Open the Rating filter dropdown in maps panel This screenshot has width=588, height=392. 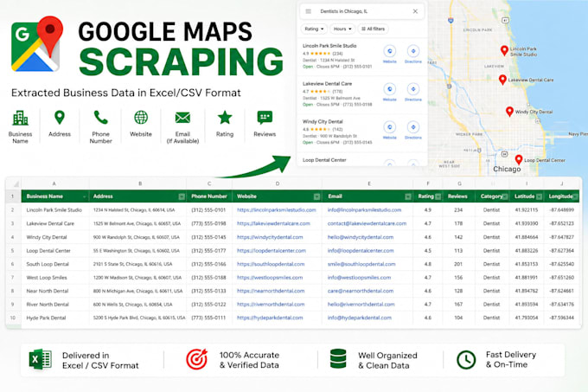click(314, 29)
